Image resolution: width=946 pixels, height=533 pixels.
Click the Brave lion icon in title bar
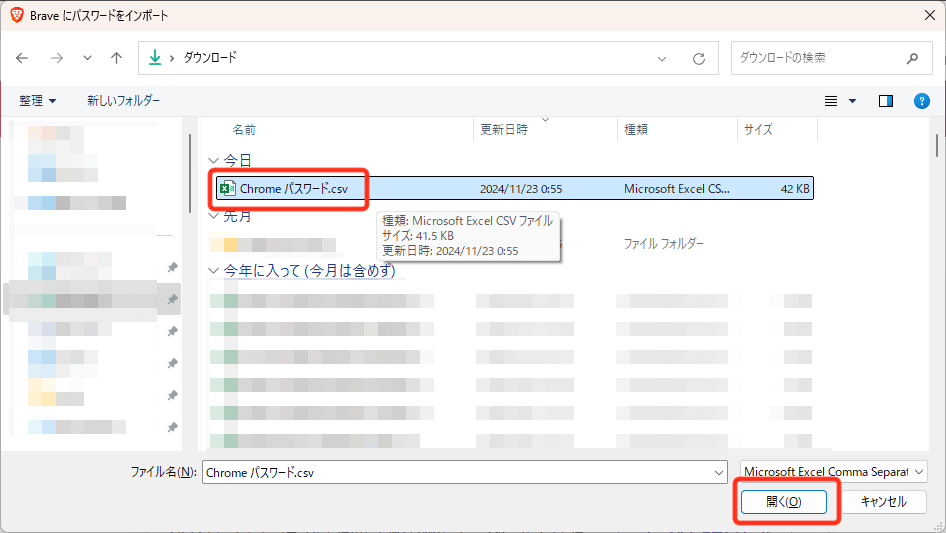(x=17, y=15)
